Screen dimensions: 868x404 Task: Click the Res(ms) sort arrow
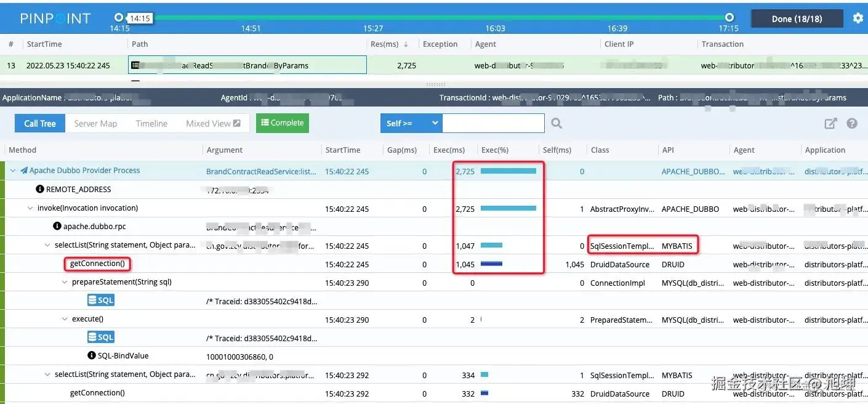point(406,44)
